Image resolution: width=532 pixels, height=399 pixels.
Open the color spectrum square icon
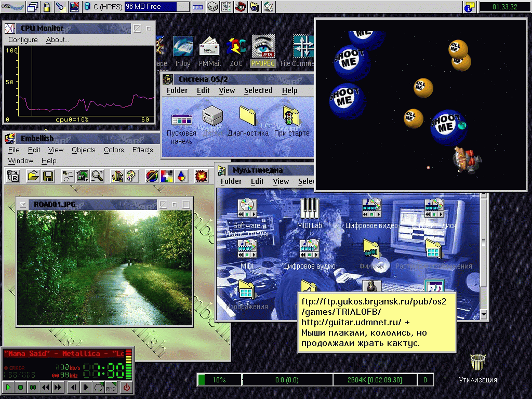click(167, 176)
